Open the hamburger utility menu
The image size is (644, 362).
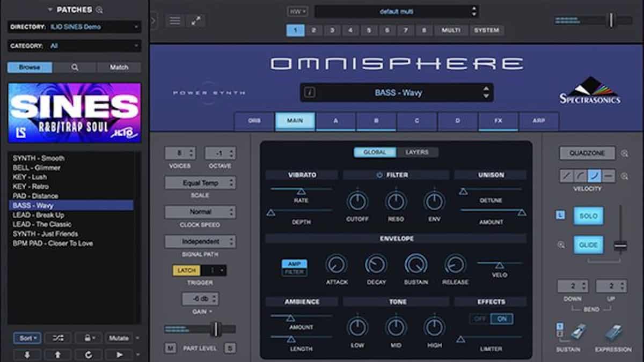pyautogui.click(x=175, y=20)
